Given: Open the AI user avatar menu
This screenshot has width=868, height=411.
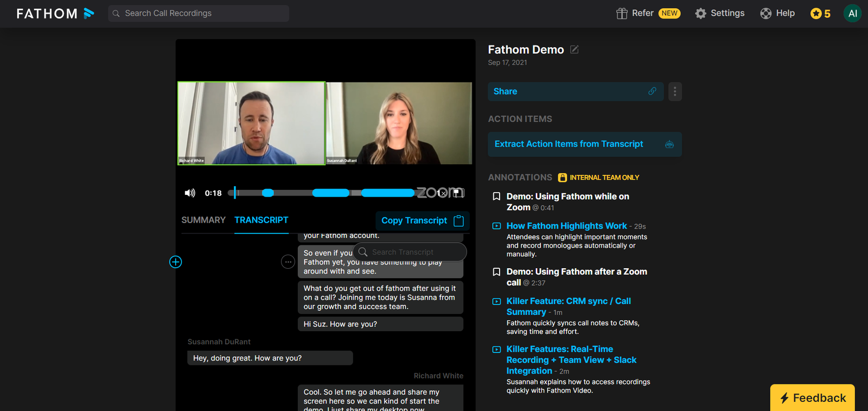Looking at the screenshot, I should [852, 14].
